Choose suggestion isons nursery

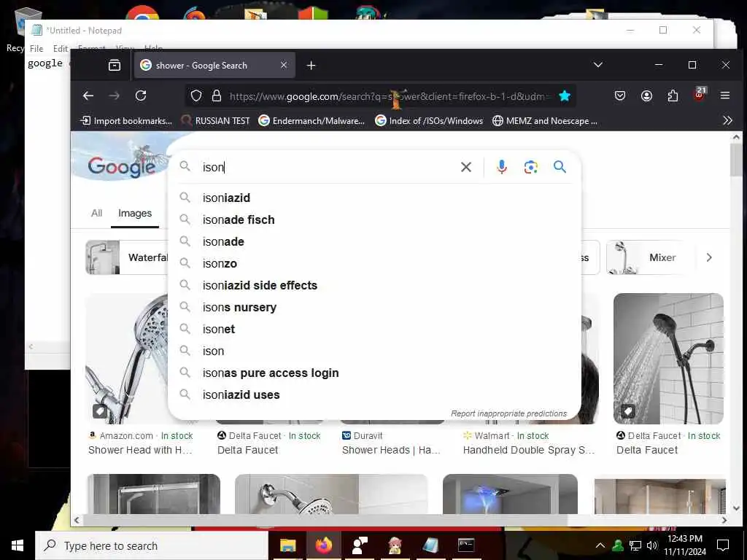pos(374,307)
